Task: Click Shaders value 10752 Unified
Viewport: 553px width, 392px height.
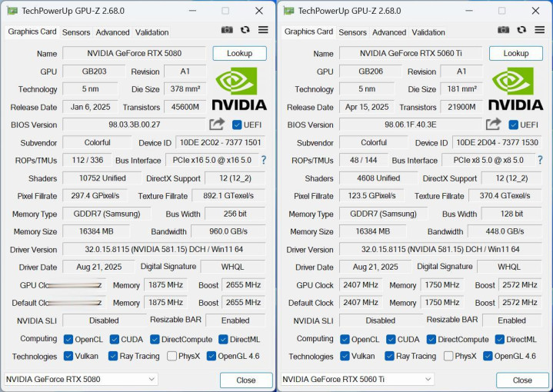Action: 102,178
